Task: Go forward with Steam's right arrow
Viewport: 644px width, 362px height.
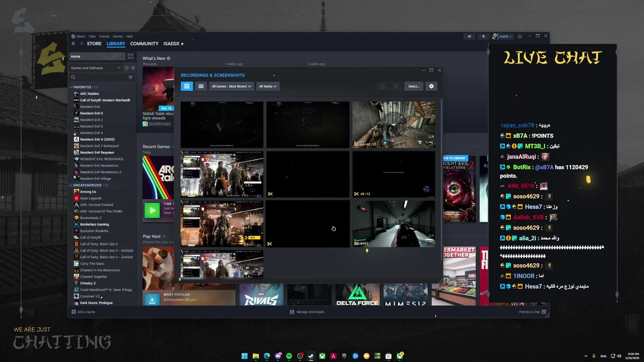Action: [81, 44]
